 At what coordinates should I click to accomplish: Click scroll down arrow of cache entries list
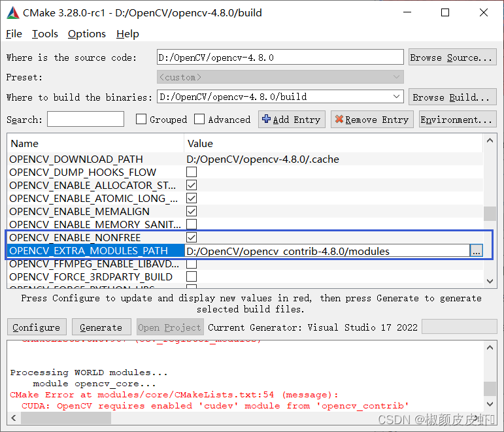coord(490,281)
